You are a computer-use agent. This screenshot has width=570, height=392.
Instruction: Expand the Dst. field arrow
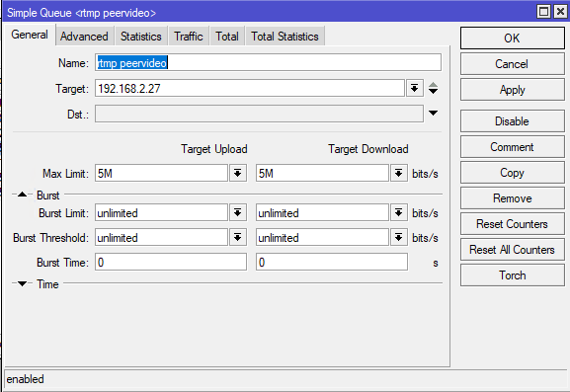click(433, 113)
